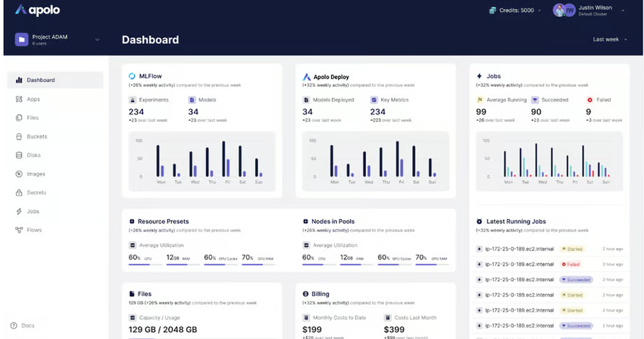Click the Dashboard bar chart sidebar icon
This screenshot has height=339, width=644.
[x=19, y=80]
